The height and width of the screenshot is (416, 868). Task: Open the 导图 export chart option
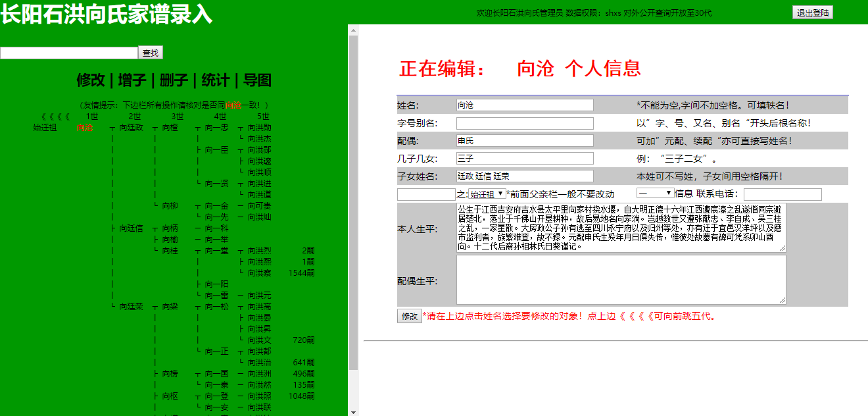coord(257,80)
